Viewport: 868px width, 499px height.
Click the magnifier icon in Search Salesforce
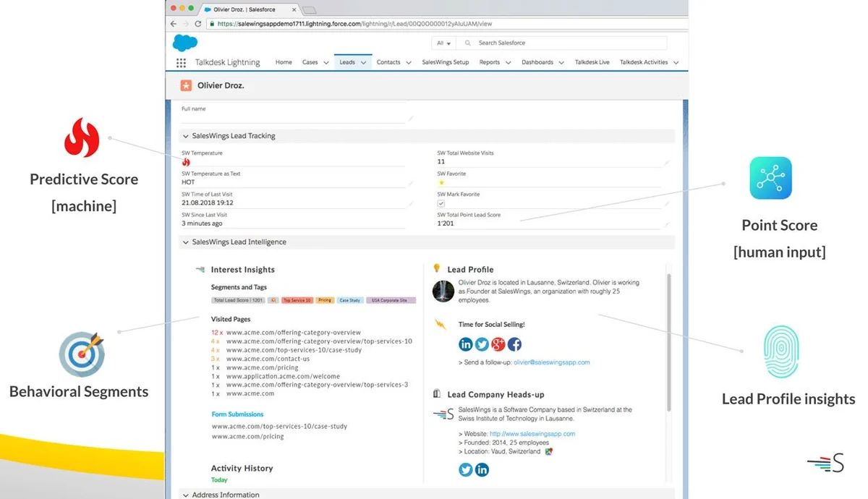pos(469,43)
